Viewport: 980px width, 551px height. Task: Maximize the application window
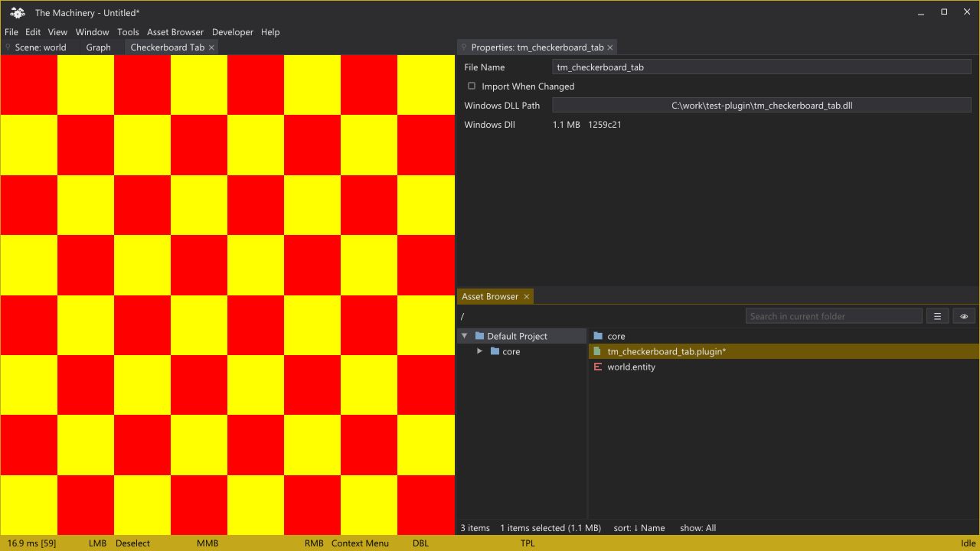point(944,11)
